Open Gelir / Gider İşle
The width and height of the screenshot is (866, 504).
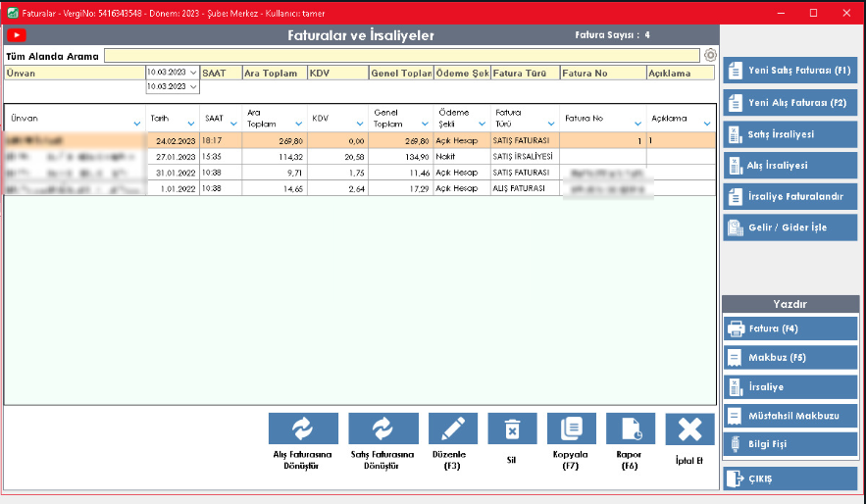(790, 227)
